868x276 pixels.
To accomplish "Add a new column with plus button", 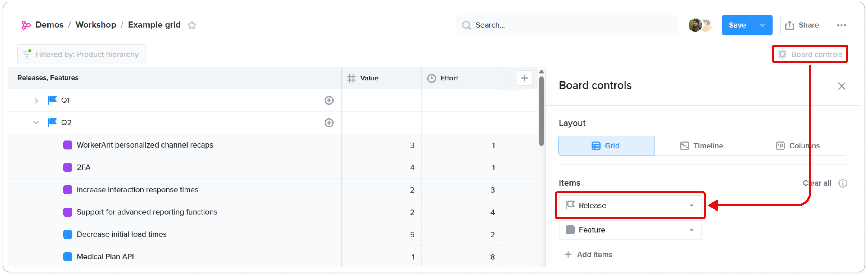I will click(524, 78).
